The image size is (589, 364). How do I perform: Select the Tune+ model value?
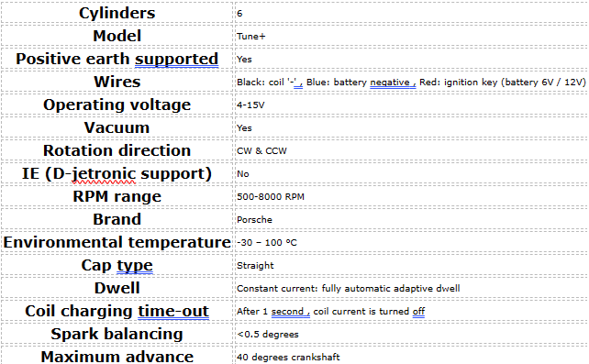pyautogui.click(x=251, y=37)
